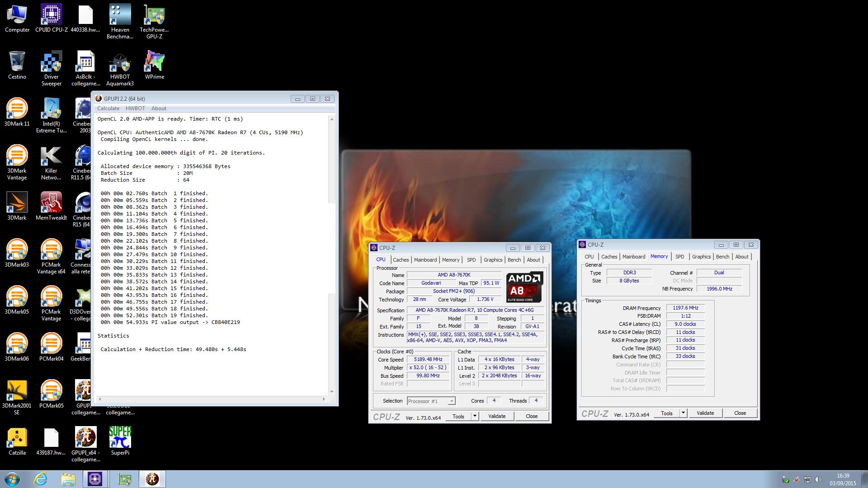The width and height of the screenshot is (868, 488).
Task: Open the TechPowerUp GPU-Z shortcut
Action: point(154,22)
